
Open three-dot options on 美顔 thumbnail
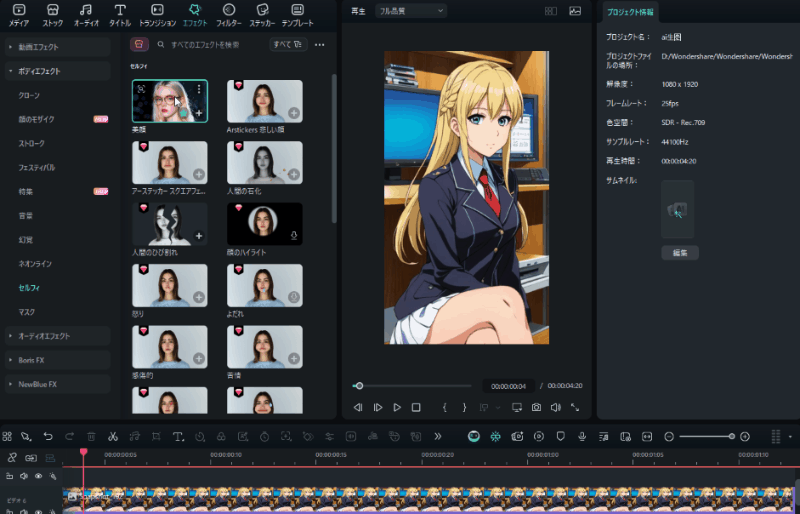point(199,89)
